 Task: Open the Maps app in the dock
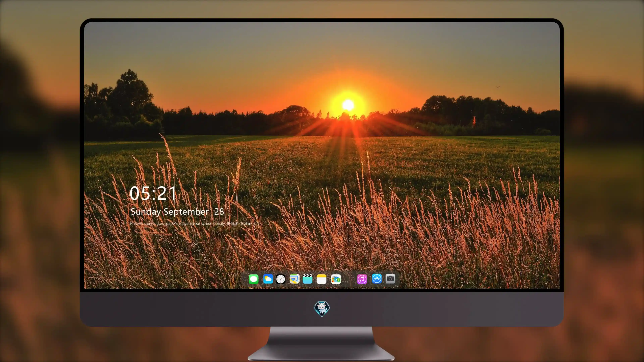(x=294, y=279)
